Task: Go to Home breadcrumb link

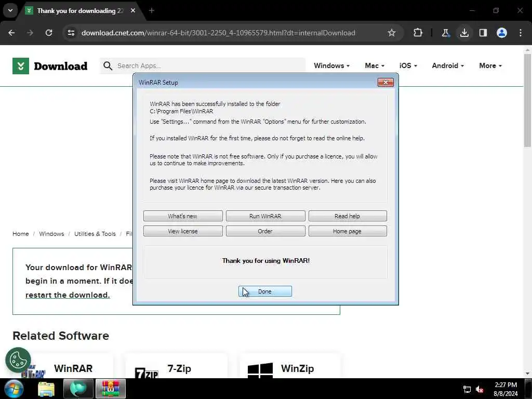Action: [x=21, y=234]
